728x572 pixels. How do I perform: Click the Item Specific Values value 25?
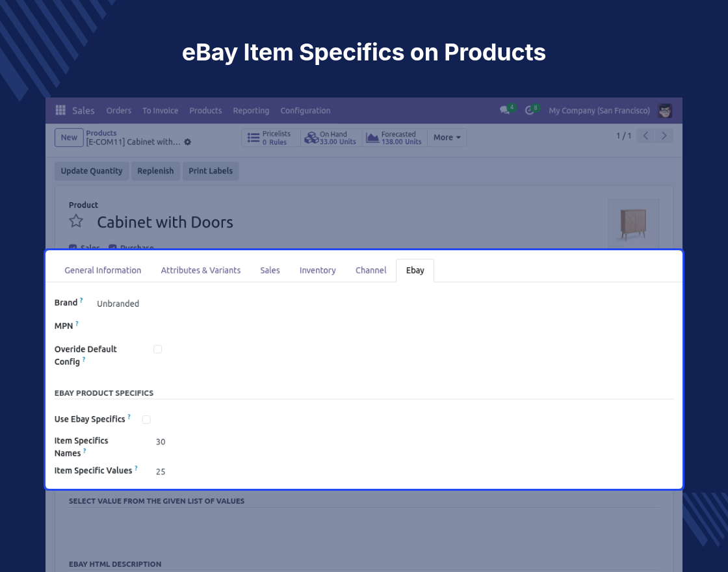(x=161, y=471)
